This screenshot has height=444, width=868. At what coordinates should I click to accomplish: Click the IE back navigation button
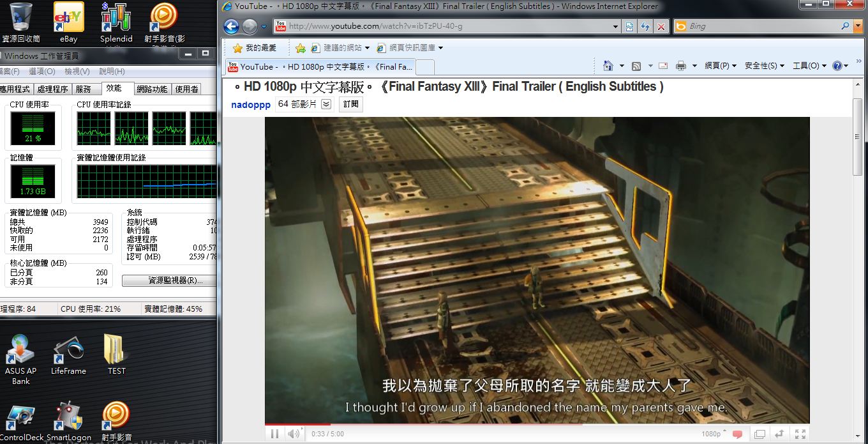[231, 26]
